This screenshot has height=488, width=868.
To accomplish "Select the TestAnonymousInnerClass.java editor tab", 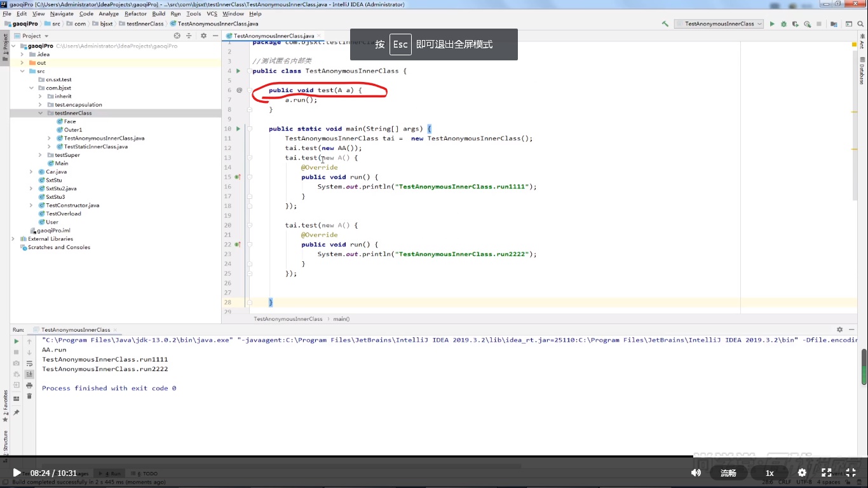I will [273, 36].
